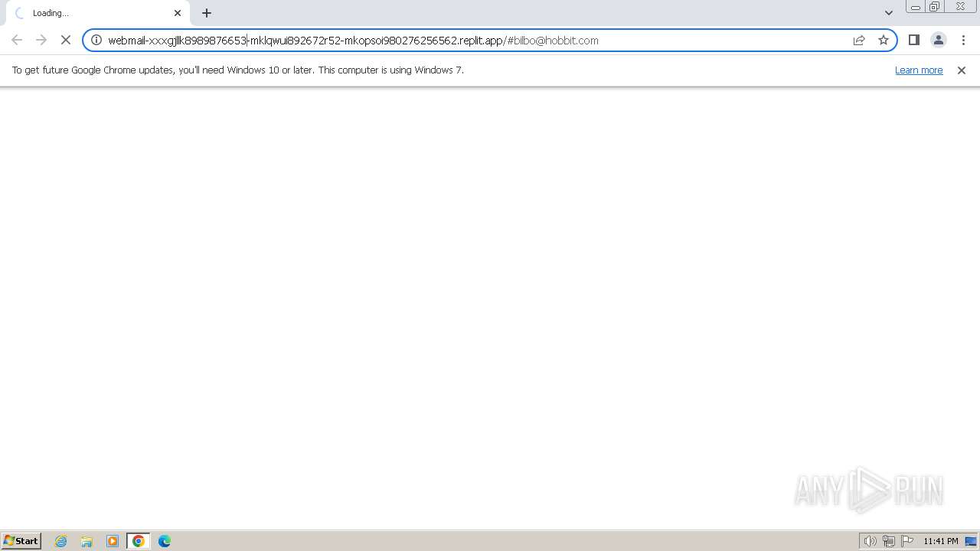This screenshot has width=980, height=551.
Task: Close the Chrome window
Action: (960, 7)
